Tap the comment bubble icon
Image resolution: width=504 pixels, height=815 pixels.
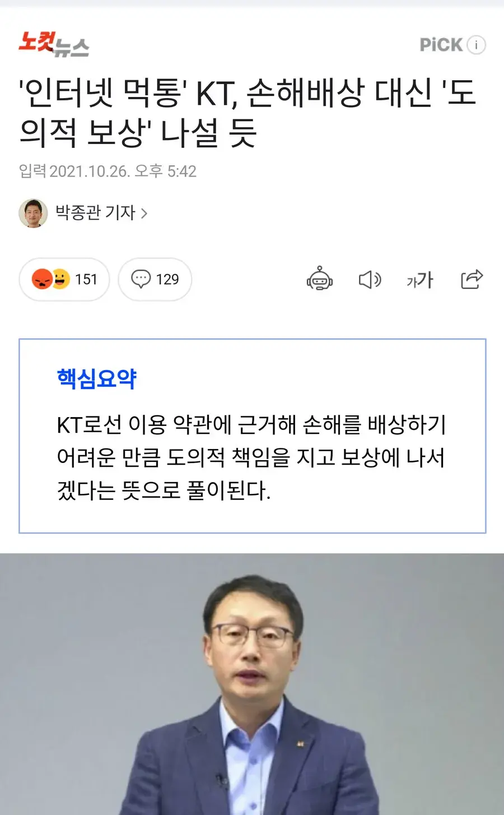coord(141,279)
